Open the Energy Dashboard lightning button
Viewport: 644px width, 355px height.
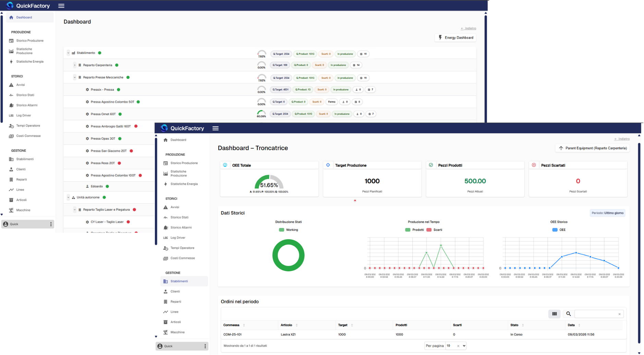(455, 38)
